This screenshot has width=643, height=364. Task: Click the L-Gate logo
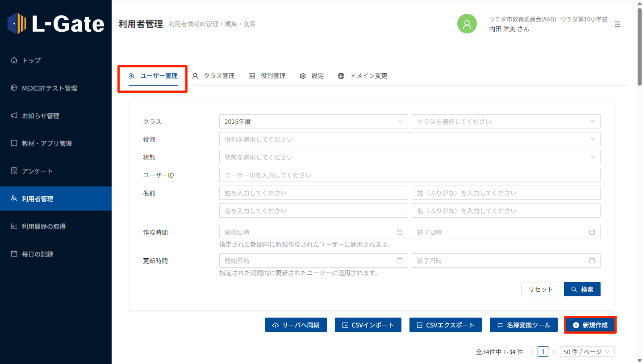[x=56, y=24]
